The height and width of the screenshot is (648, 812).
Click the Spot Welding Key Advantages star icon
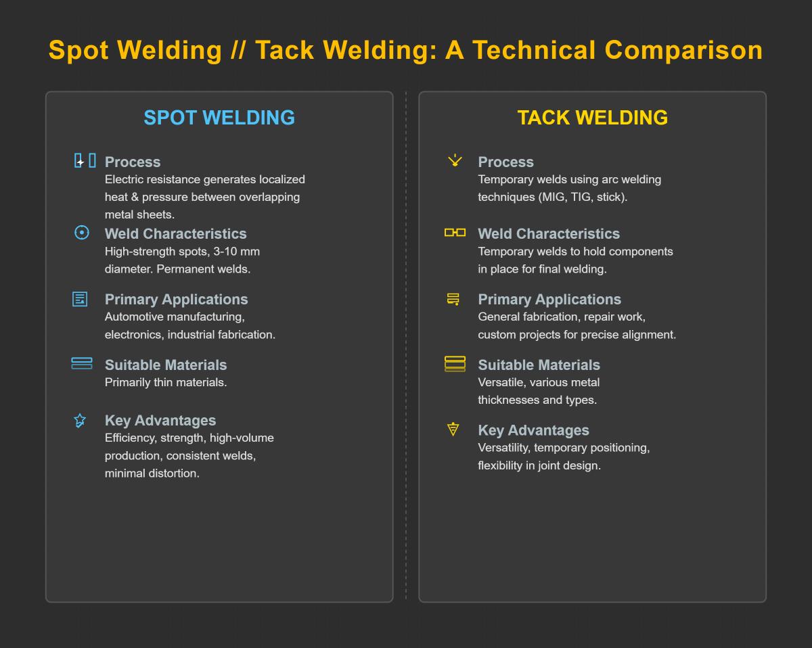[x=80, y=421]
